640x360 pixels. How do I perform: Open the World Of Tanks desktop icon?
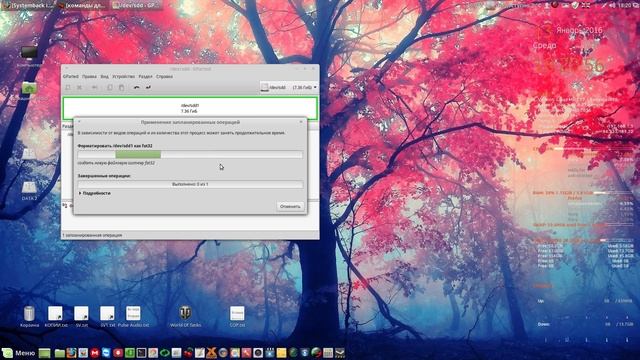pos(185,317)
